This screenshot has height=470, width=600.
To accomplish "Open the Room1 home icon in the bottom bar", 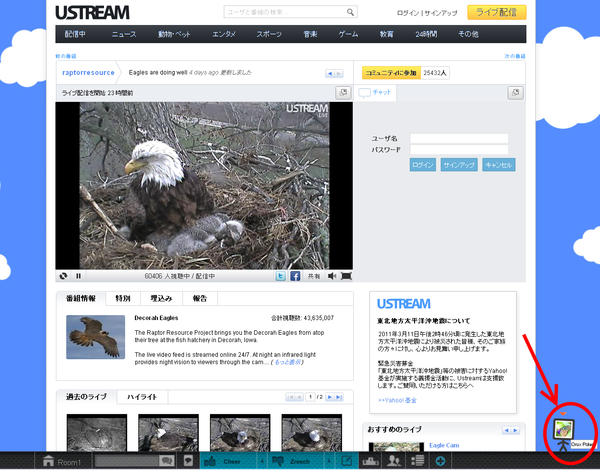I will coord(49,461).
